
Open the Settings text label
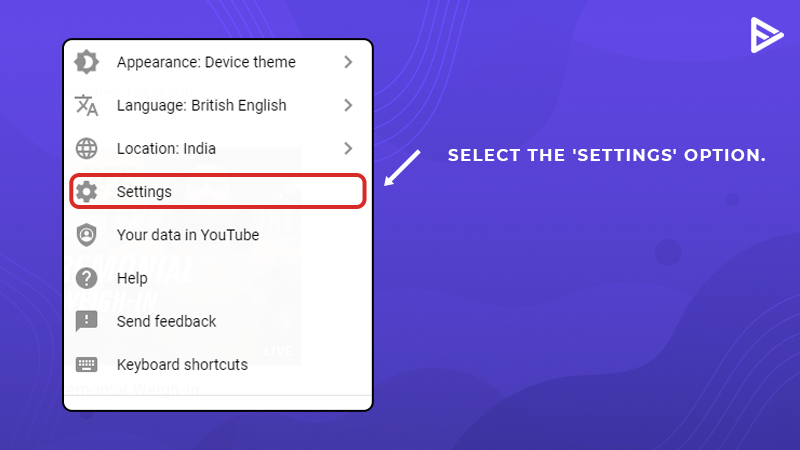144,192
